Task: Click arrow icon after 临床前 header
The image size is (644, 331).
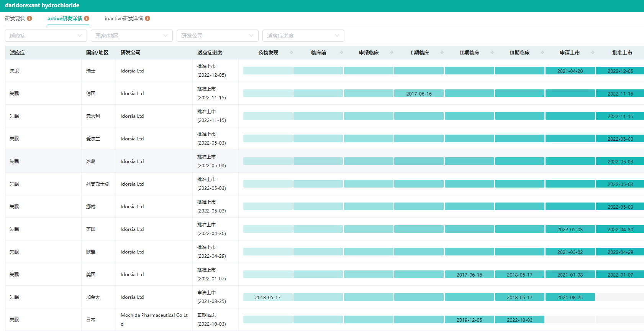Action: (342, 53)
